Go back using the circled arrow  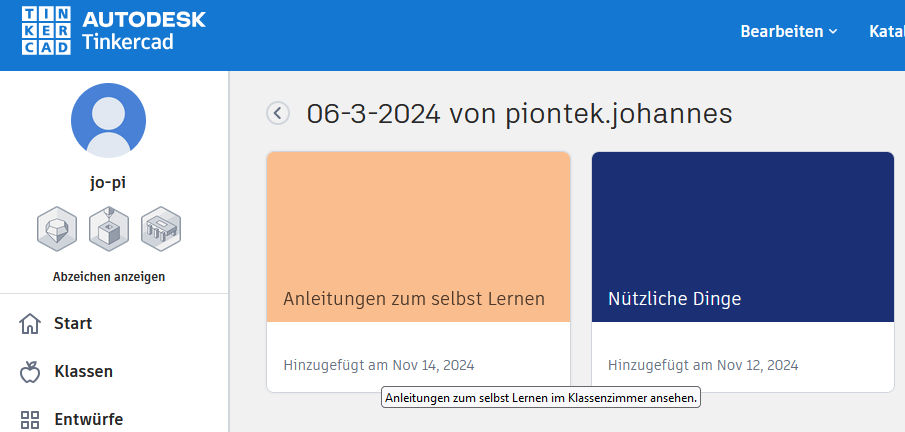coord(278,114)
